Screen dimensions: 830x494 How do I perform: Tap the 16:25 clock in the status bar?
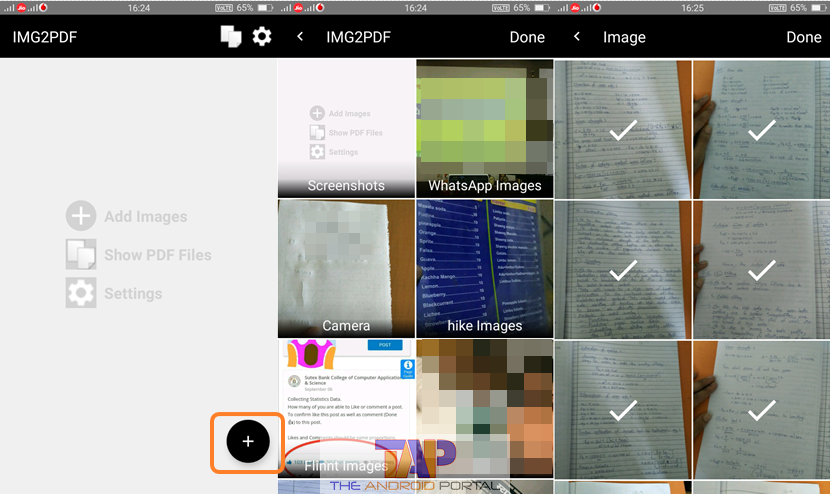coord(692,8)
